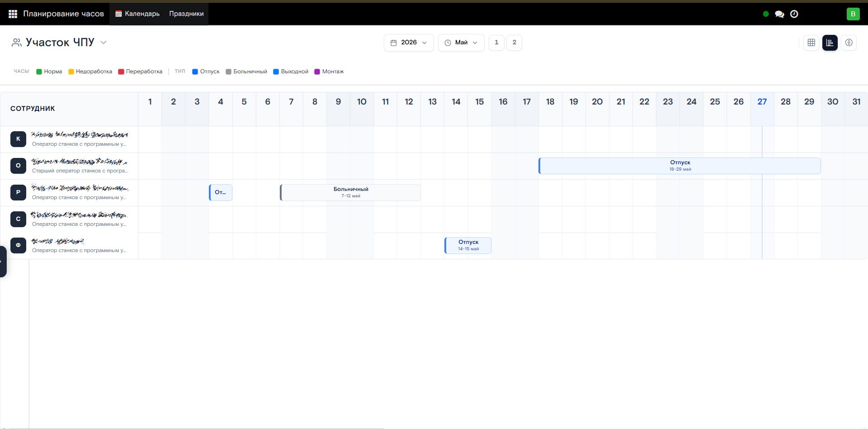This screenshot has width=868, height=429.
Task: Select half-month button 2
Action: [514, 43]
